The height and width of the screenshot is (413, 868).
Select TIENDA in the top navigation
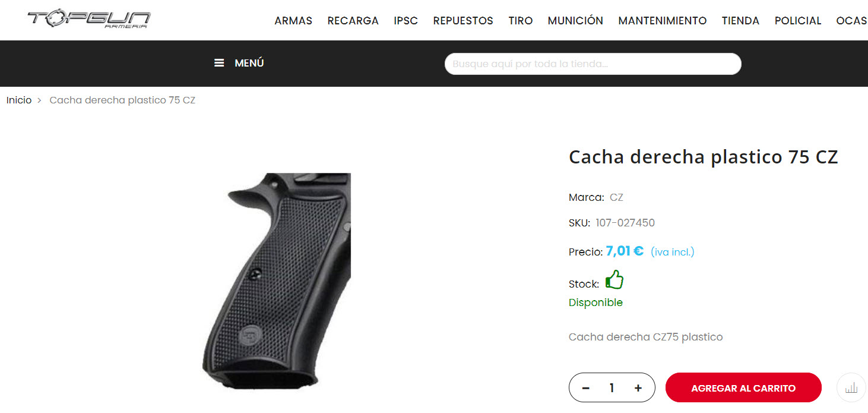pyautogui.click(x=740, y=21)
